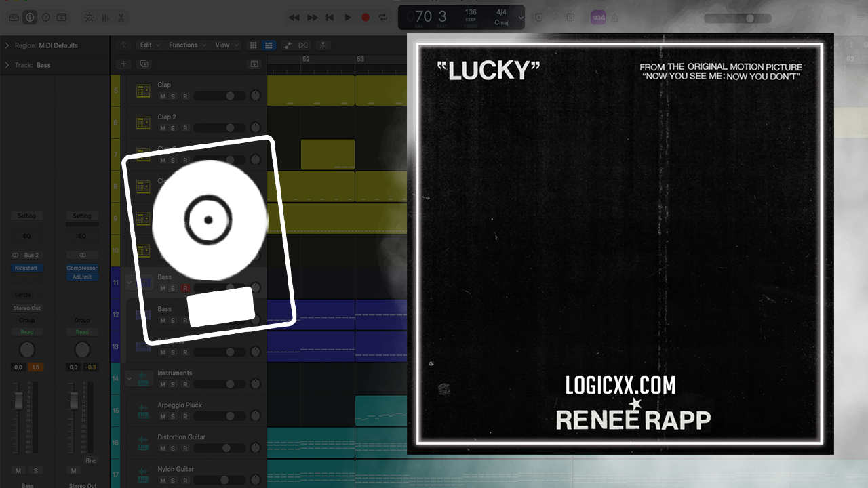Show the Mixer faders icon
Image resolution: width=868 pixels, height=488 pixels.
[105, 18]
